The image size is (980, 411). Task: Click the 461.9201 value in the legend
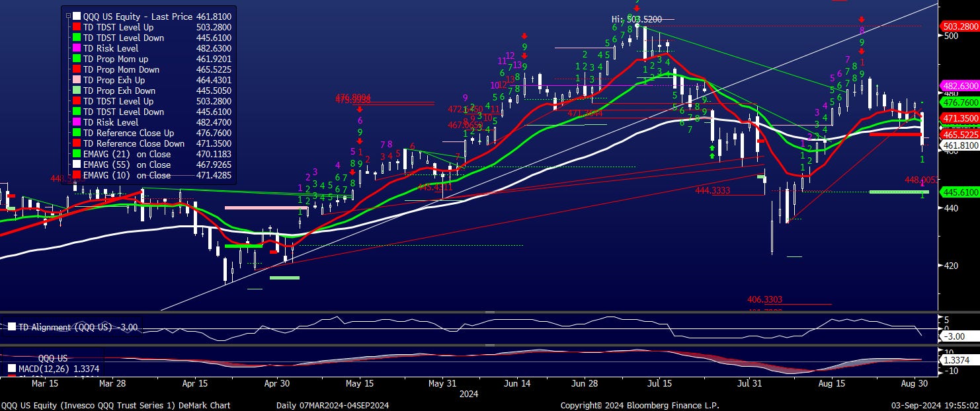point(213,59)
